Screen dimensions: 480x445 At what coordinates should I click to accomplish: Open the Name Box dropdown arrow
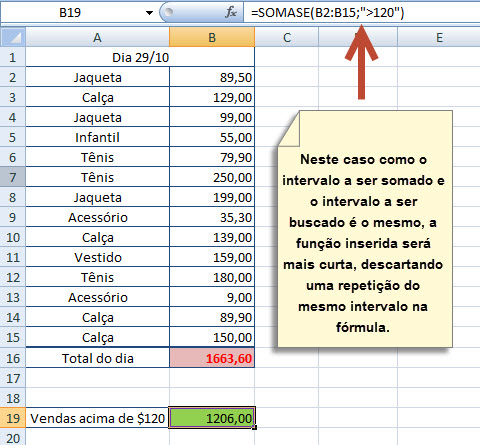pos(149,13)
